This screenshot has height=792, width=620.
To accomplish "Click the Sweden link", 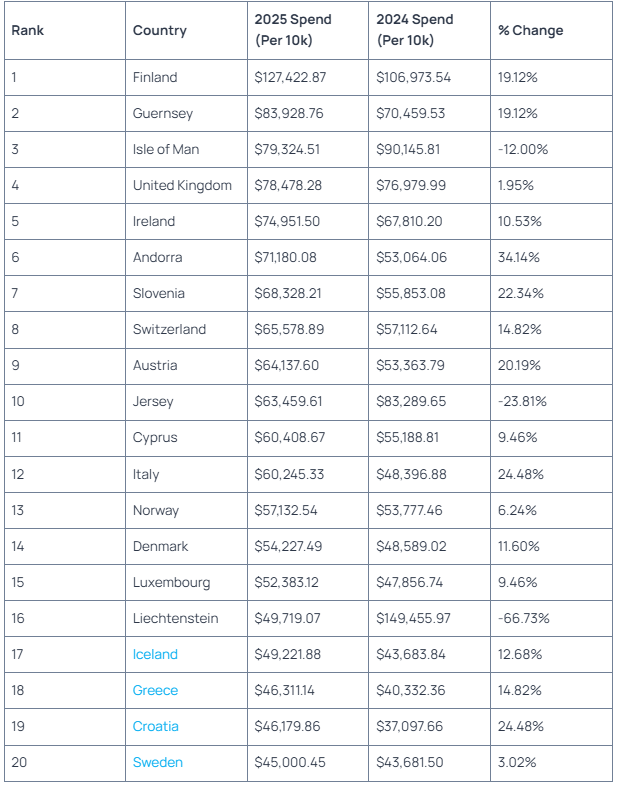I will 158,762.
